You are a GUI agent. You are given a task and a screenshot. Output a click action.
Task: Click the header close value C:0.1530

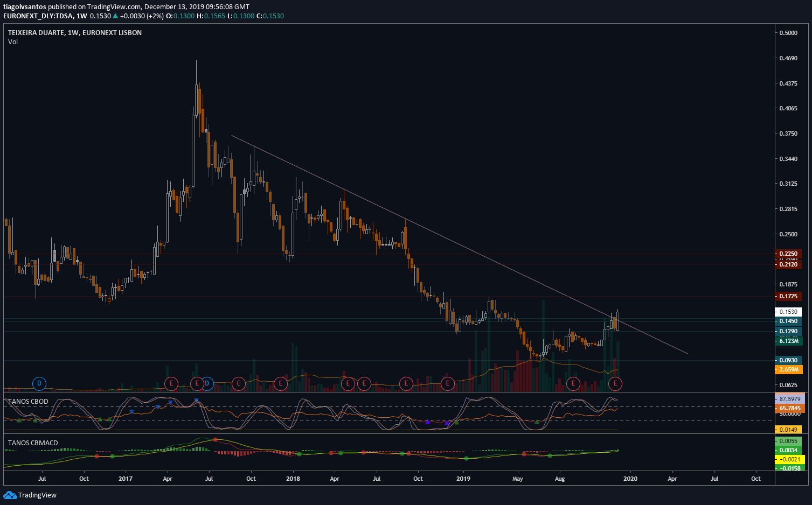point(270,16)
